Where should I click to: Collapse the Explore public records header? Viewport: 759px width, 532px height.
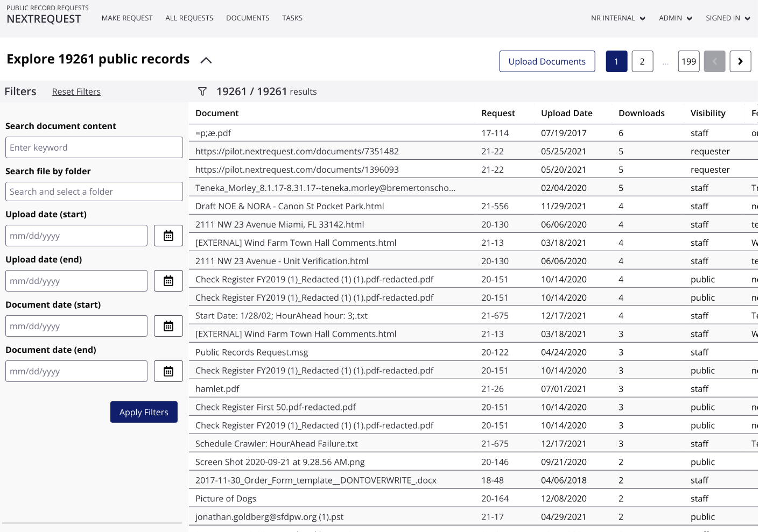pyautogui.click(x=206, y=60)
